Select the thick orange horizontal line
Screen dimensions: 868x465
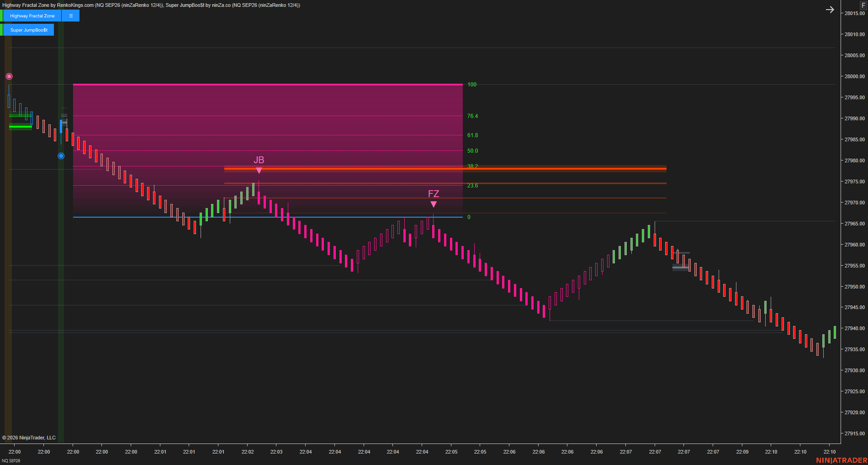pyautogui.click(x=445, y=169)
